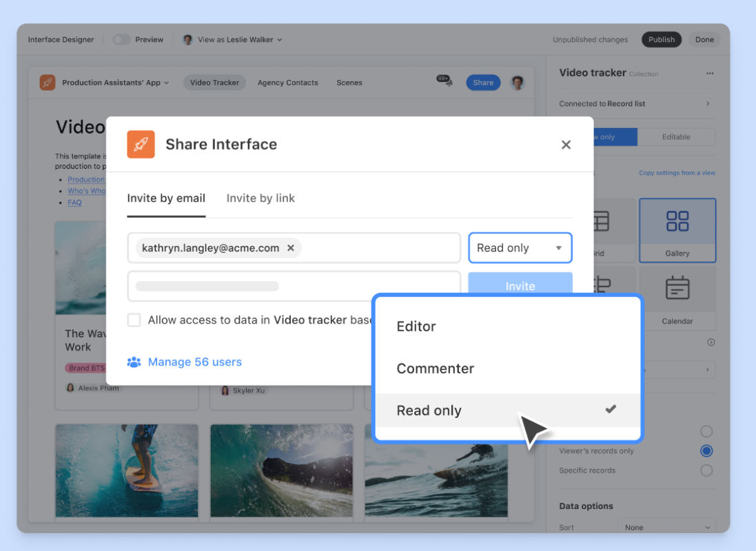Screen dimensions: 756x551
Task: Switch to Invite by email tab
Action: coord(166,198)
